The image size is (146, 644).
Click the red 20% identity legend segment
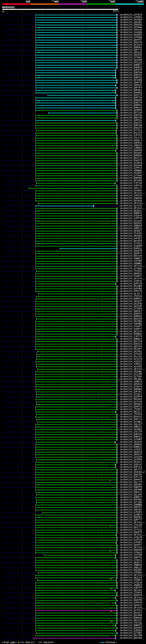tap(16, 4)
